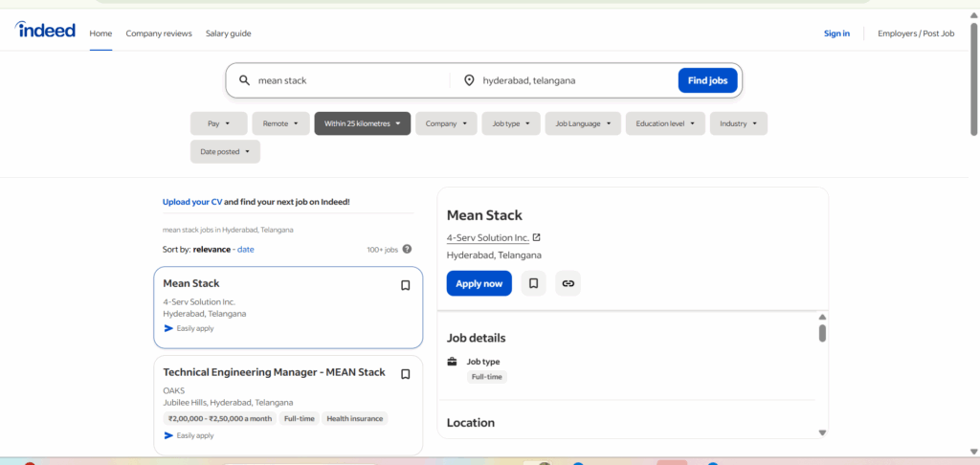Expand the Job Language filter
Screen dimensions: 980x465
pos(583,123)
